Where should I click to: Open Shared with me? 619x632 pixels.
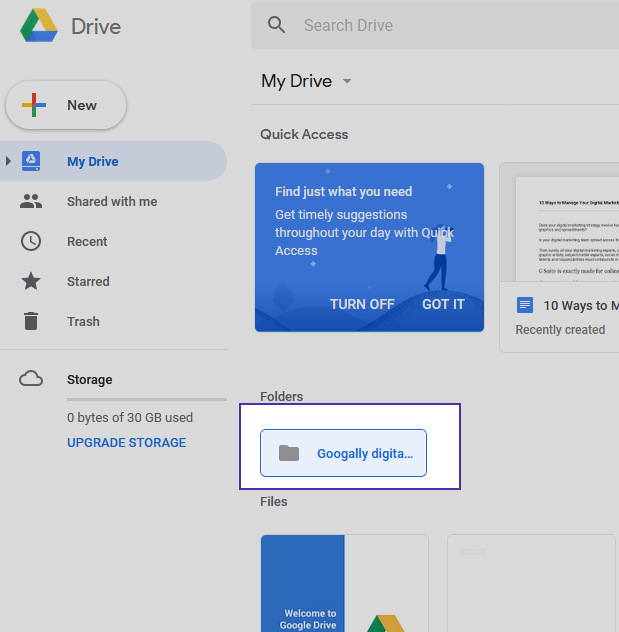coord(112,201)
